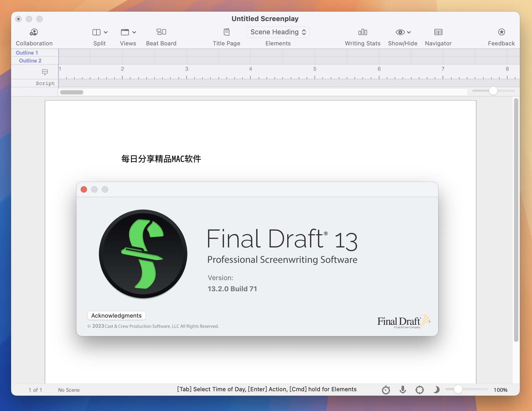The image size is (532, 411).
Task: Open Title Page editor
Action: coord(226,35)
